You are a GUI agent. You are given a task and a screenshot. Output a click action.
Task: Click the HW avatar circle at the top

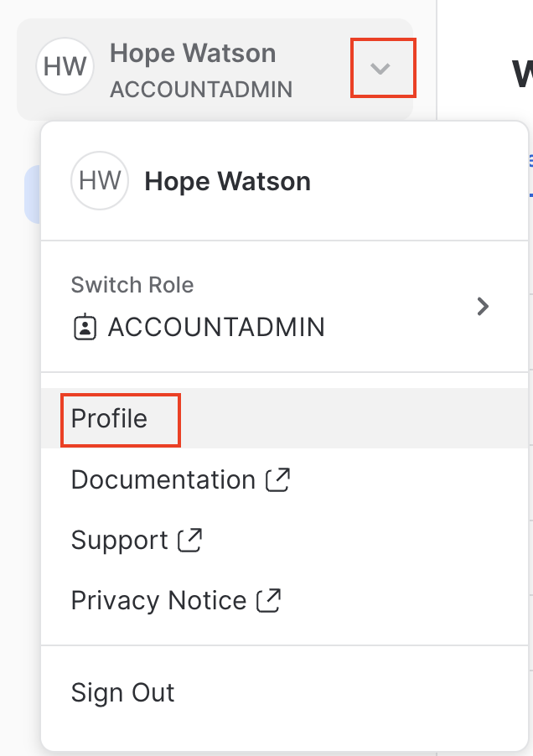coord(65,66)
